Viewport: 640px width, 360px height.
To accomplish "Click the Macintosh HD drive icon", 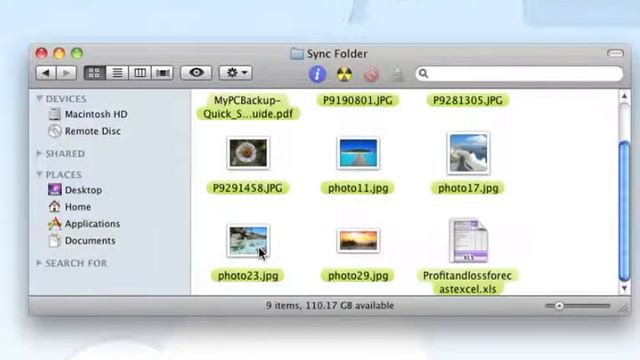I will 55,114.
